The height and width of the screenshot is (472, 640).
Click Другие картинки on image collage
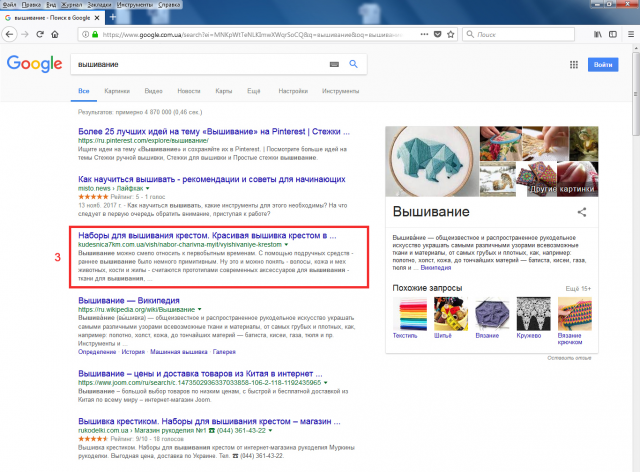tap(562, 189)
